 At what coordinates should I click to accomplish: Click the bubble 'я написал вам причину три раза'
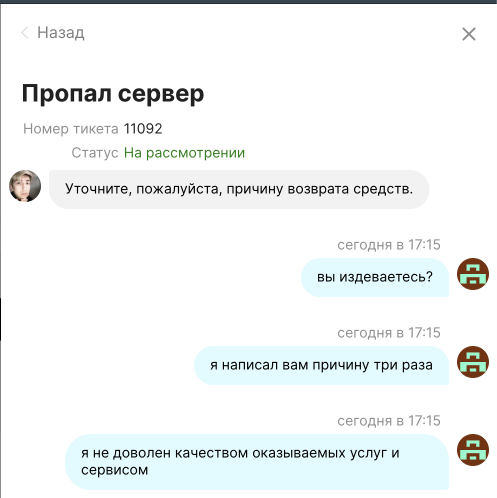321,365
